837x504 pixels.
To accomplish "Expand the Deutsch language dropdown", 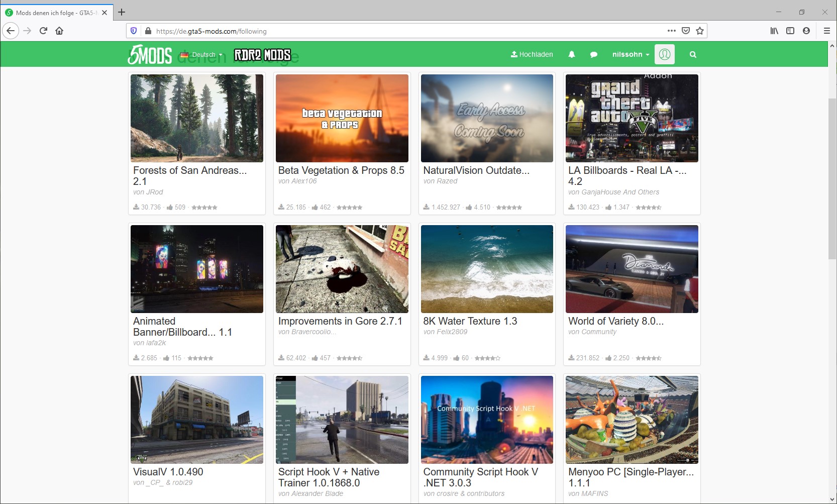I will tap(201, 55).
